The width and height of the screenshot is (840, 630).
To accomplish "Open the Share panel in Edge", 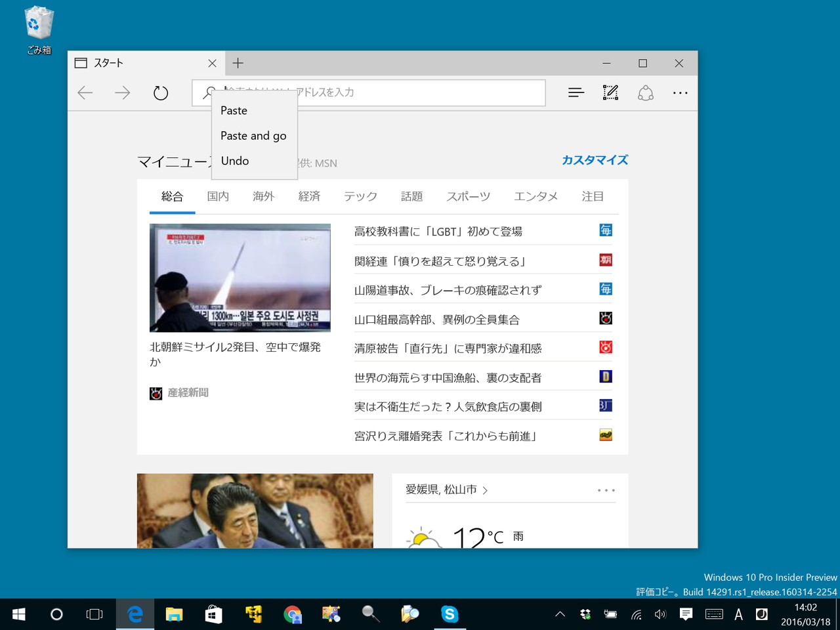I will (645, 93).
